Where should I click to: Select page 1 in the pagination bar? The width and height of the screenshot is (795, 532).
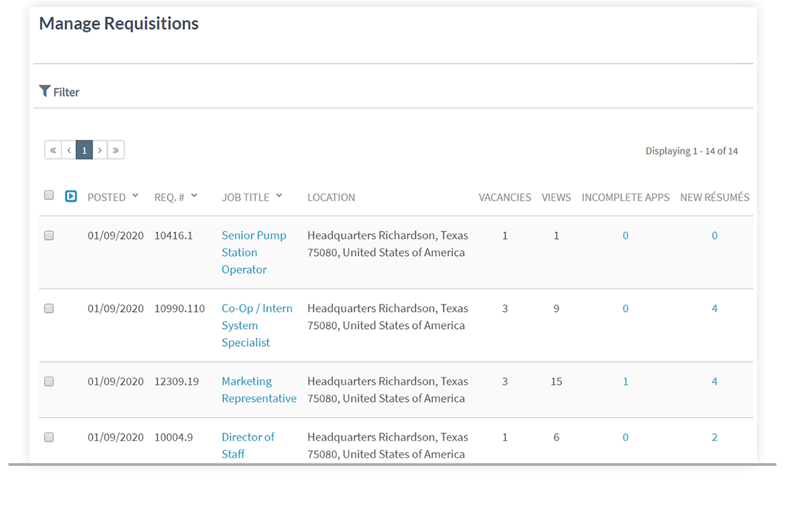click(x=84, y=150)
